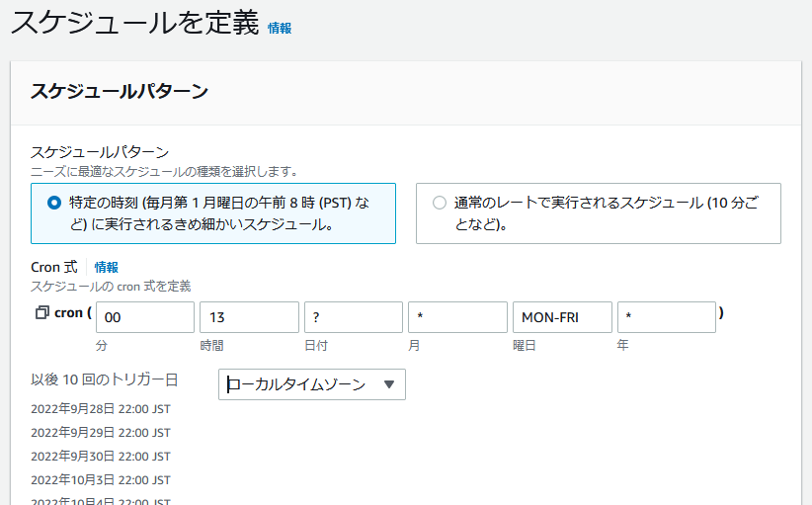Click the 2022年9月28日 22:00 JST trigger date
812x505 pixels.
101,409
